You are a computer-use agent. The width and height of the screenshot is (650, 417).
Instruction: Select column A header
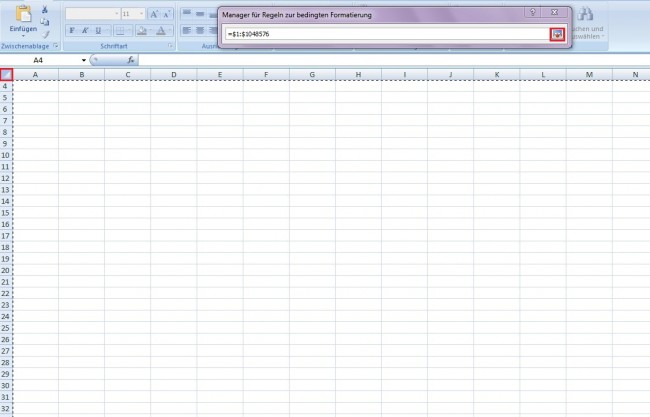click(x=36, y=75)
